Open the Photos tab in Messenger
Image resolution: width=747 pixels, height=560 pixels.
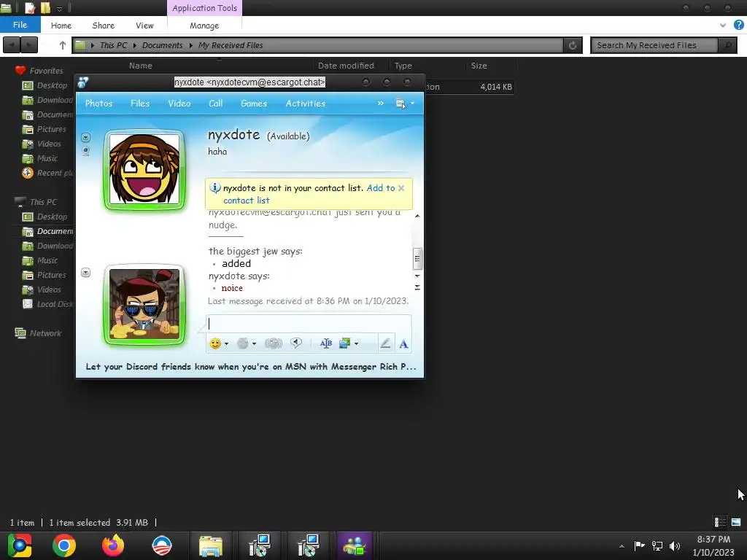pos(98,104)
